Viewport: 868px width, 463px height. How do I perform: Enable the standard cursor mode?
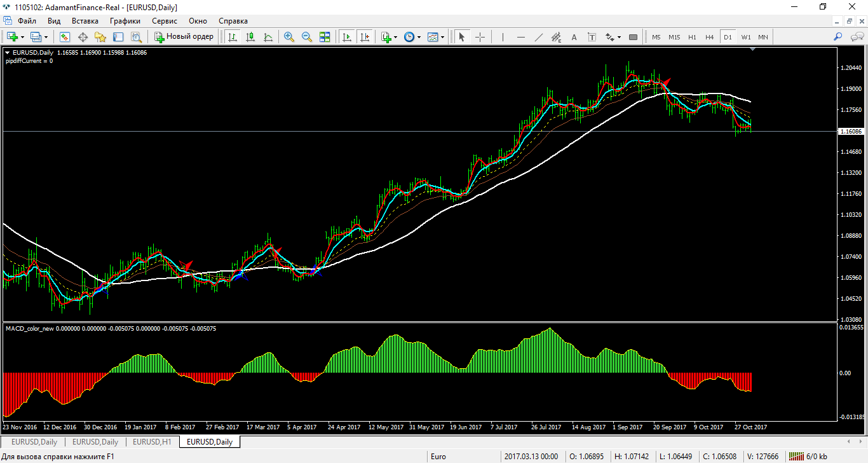[x=462, y=37]
